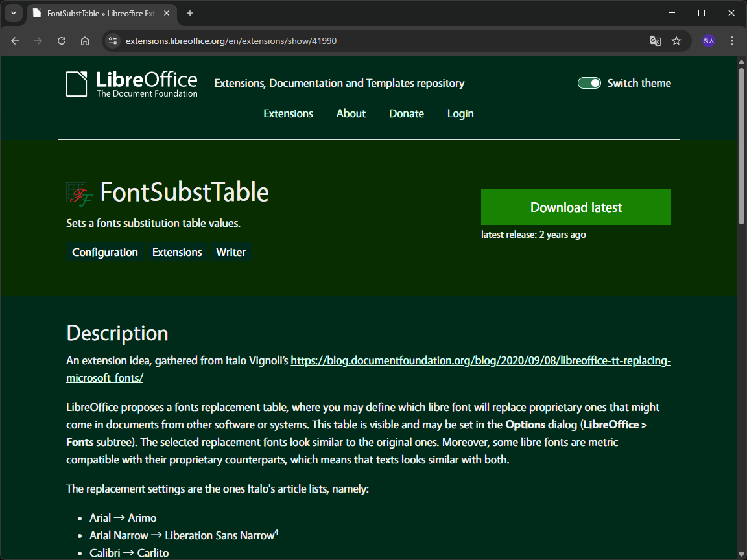
Task: Open Google Translate icon in address bar
Action: pyautogui.click(x=656, y=41)
